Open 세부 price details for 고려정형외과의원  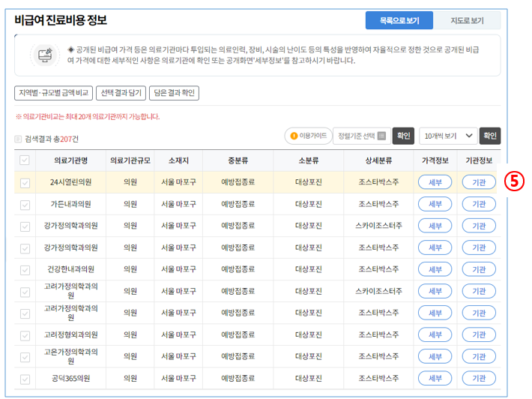pos(435,334)
